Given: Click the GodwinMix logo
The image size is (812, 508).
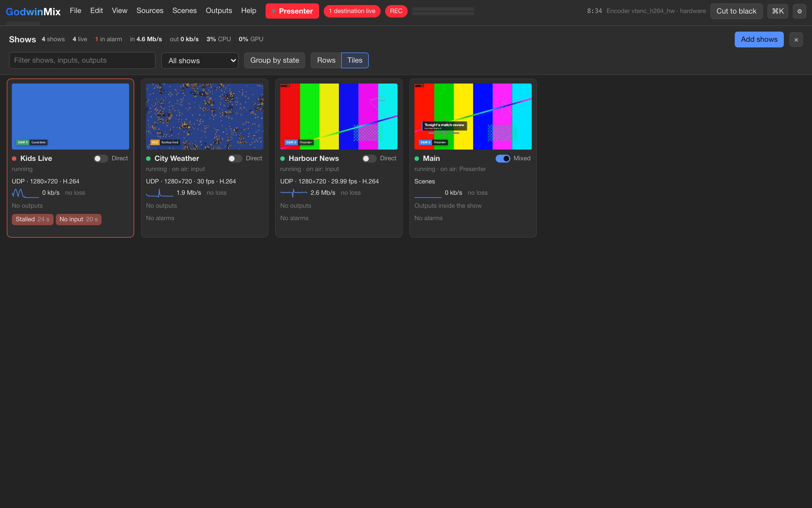Looking at the screenshot, I should [33, 12].
